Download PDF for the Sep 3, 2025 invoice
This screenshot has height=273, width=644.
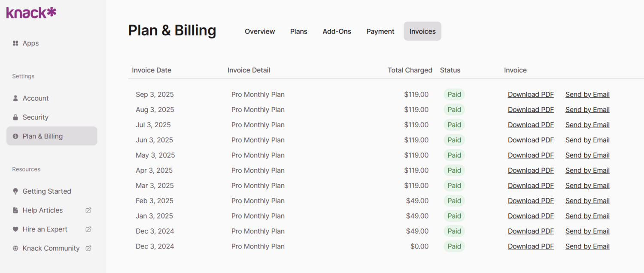(x=531, y=94)
